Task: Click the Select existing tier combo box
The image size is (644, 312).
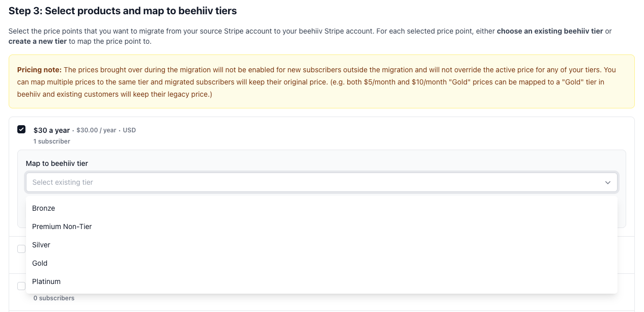Action: [x=316, y=182]
